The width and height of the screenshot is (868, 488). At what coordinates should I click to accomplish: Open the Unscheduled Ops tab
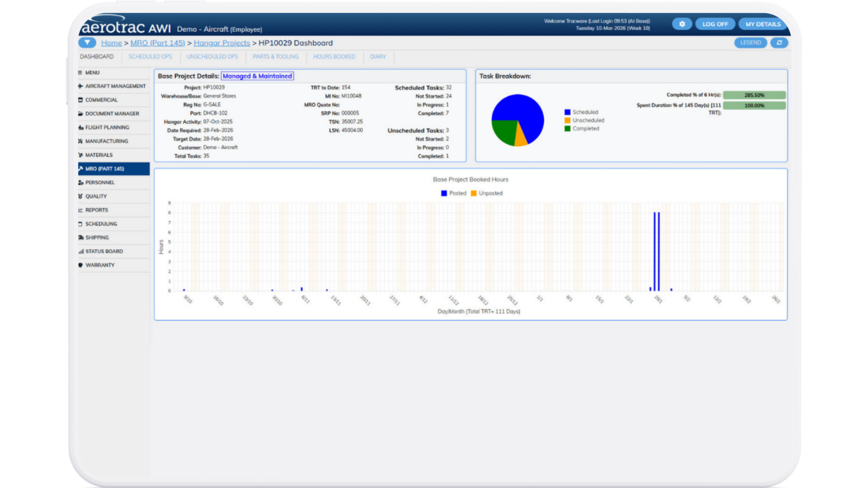tap(212, 56)
